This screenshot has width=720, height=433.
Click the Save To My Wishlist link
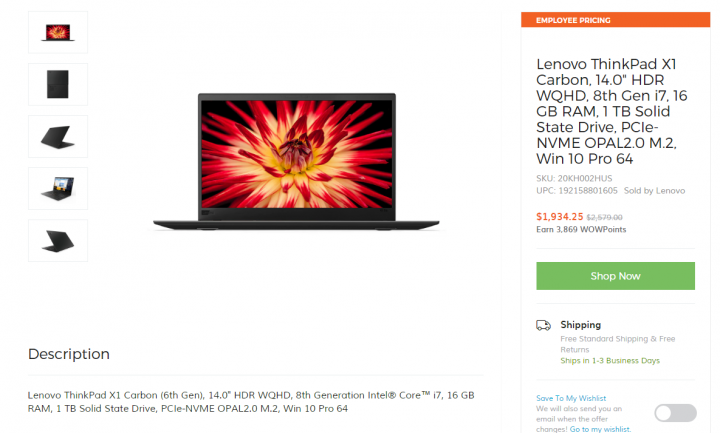[x=571, y=398]
